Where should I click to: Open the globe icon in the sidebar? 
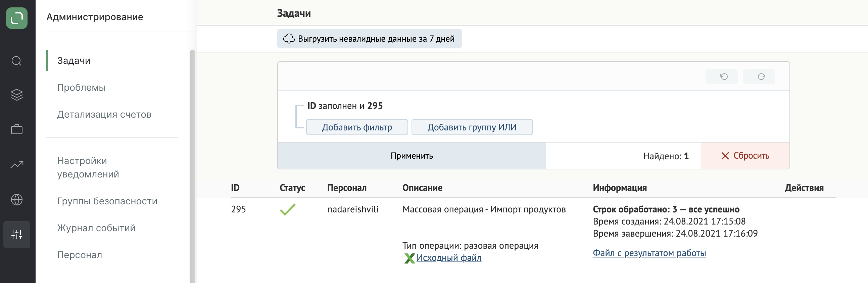click(16, 200)
